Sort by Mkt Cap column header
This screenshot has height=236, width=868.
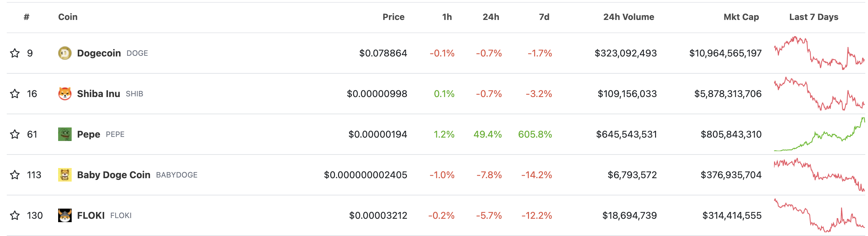tap(741, 17)
